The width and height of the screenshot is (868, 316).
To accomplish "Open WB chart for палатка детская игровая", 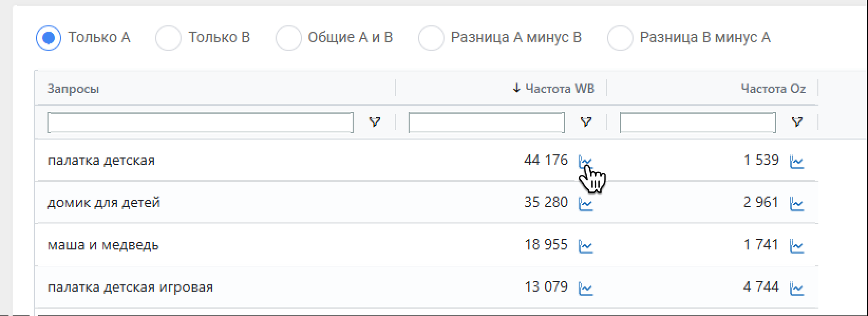I will [586, 288].
